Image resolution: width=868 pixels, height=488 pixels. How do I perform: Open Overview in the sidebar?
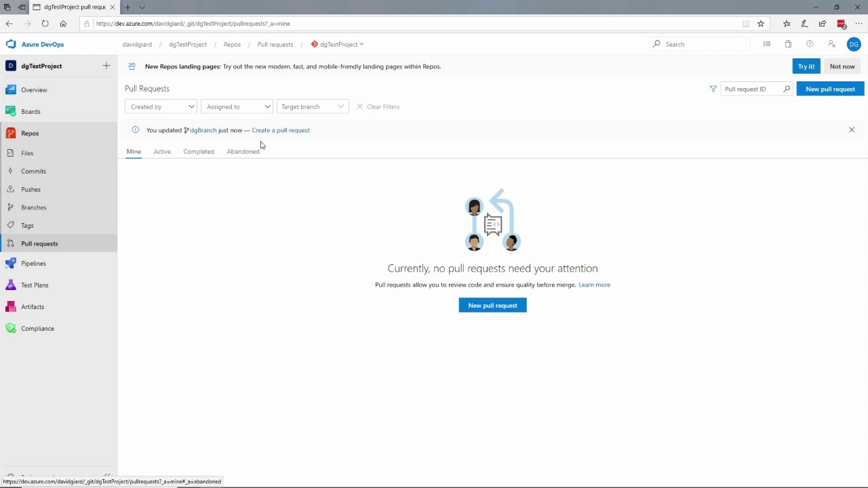click(x=34, y=89)
